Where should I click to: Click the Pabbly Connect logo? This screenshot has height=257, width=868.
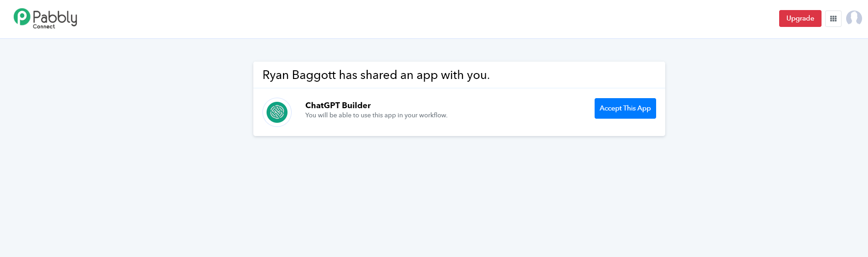(x=45, y=19)
